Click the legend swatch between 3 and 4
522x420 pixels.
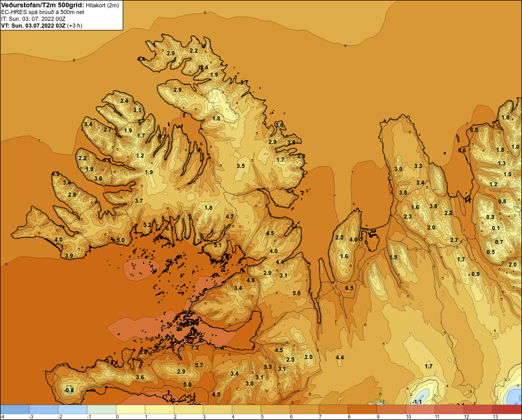click(x=217, y=409)
